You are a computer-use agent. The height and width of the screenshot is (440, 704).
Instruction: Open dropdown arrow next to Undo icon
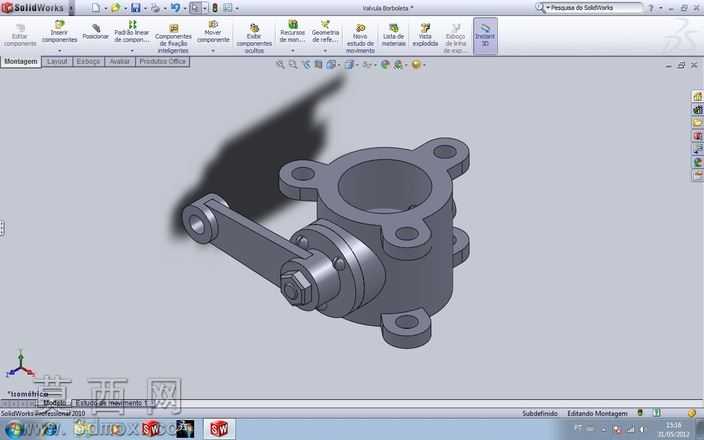[x=185, y=8]
